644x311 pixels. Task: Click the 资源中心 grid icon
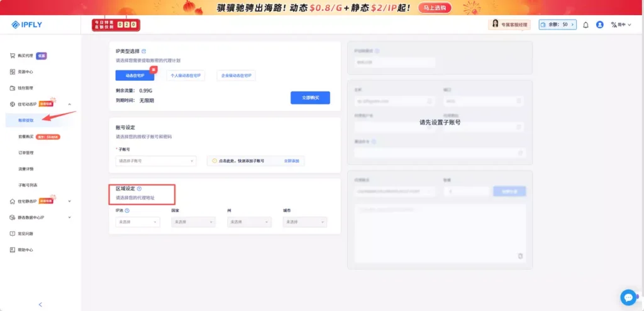(13, 72)
